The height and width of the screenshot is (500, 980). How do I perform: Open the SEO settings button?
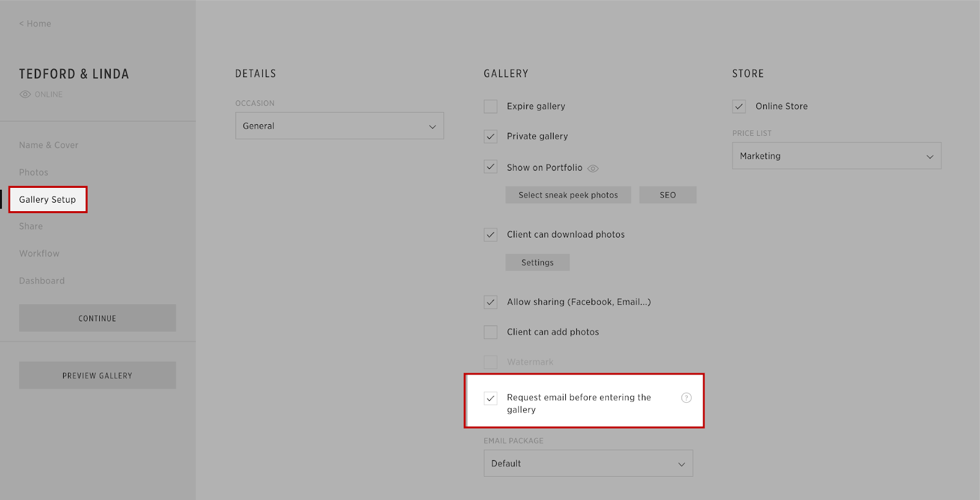[668, 195]
